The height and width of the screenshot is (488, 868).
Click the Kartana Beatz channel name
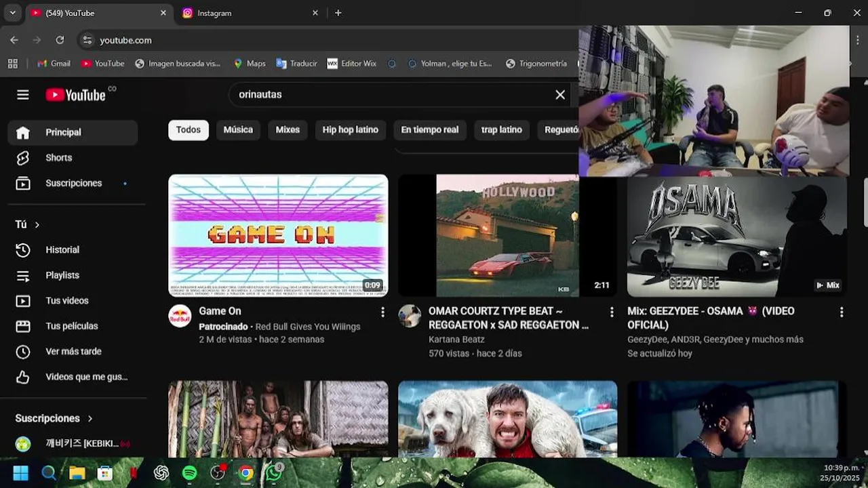click(x=456, y=339)
